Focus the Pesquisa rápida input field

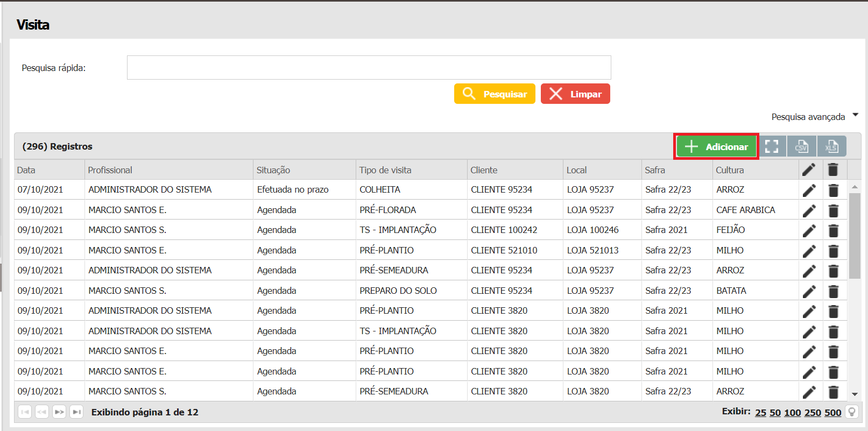click(369, 68)
